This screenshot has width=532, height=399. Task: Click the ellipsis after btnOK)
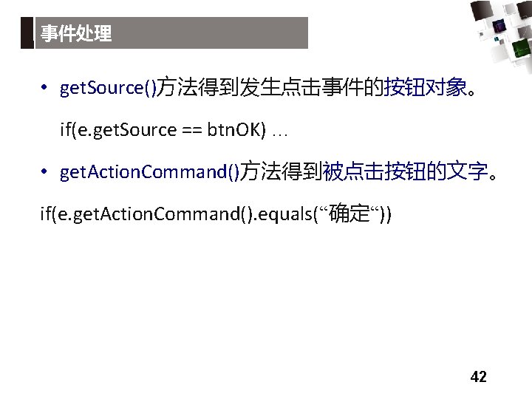(x=280, y=134)
